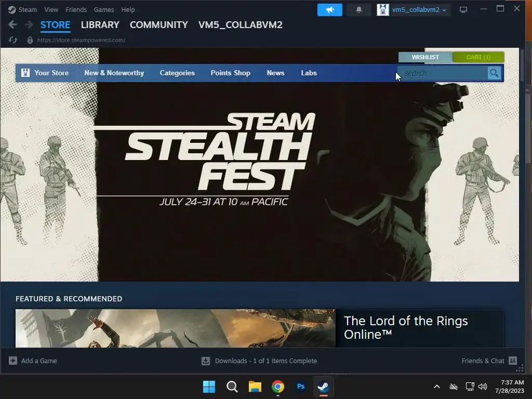
Task: Click the vm5_collabvm2 profile avatar
Action: [x=383, y=10]
